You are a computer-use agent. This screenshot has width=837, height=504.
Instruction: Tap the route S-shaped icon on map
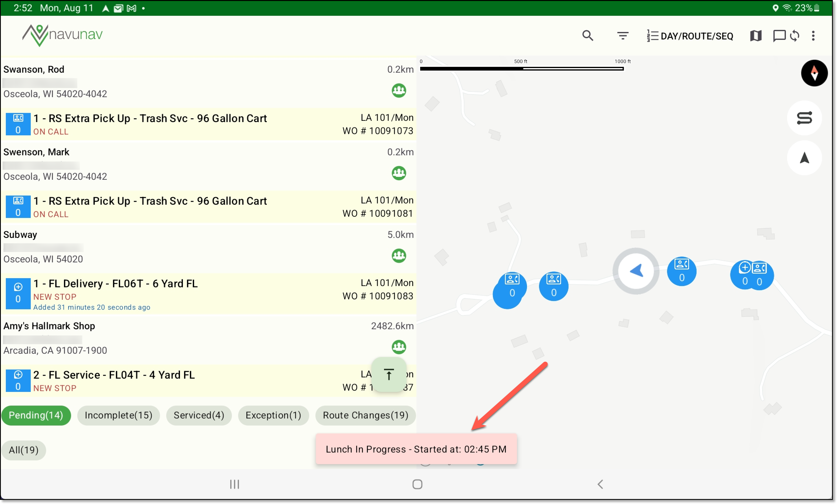click(x=804, y=118)
